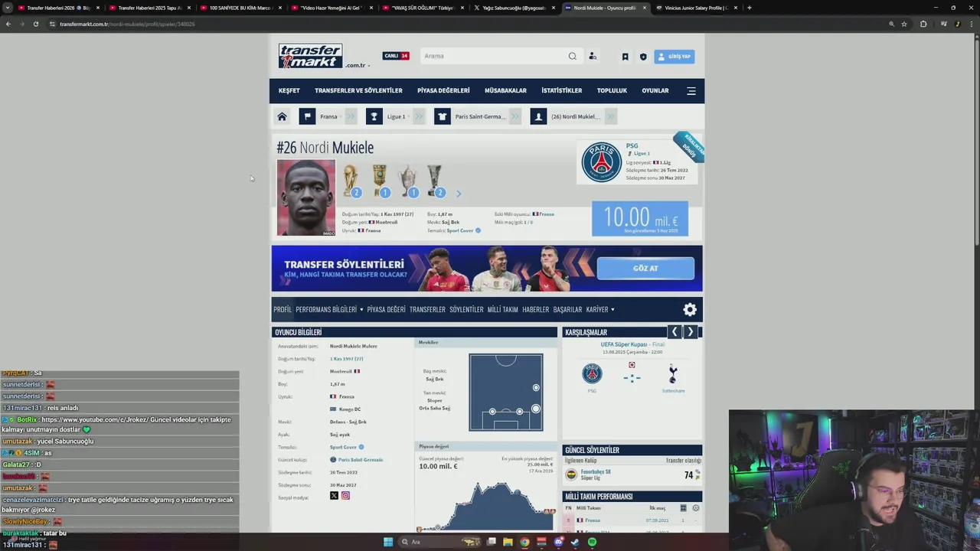Click the PSG crest in Karşılaşmalar
This screenshot has width=980, height=551.
[x=592, y=373]
